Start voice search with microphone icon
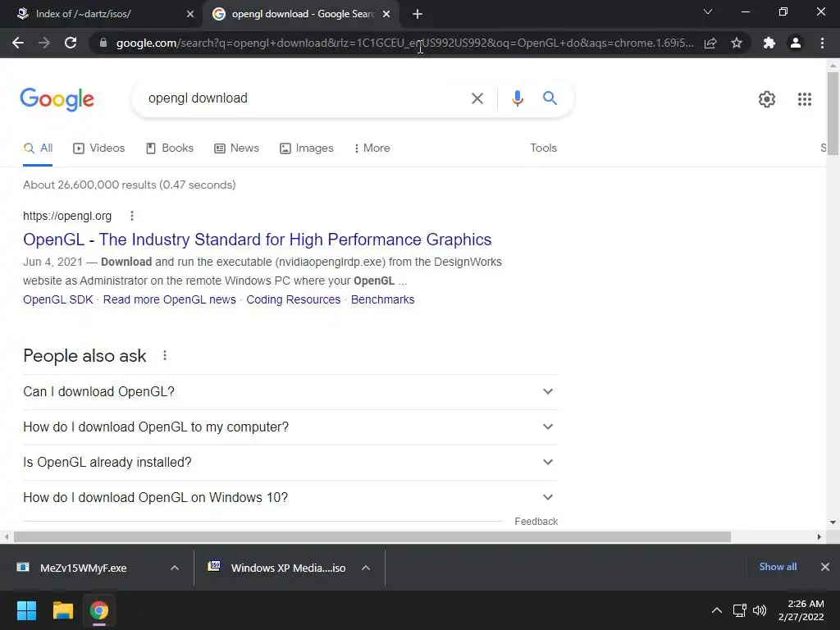Image resolution: width=840 pixels, height=630 pixels. (517, 98)
